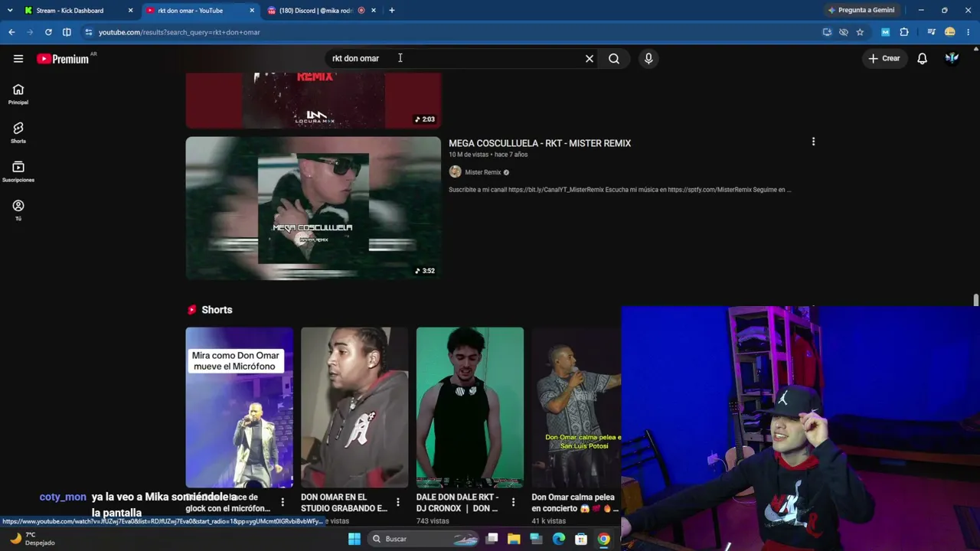980x551 pixels.
Task: Click the page vertical scrollbar thumb
Action: tap(975, 300)
